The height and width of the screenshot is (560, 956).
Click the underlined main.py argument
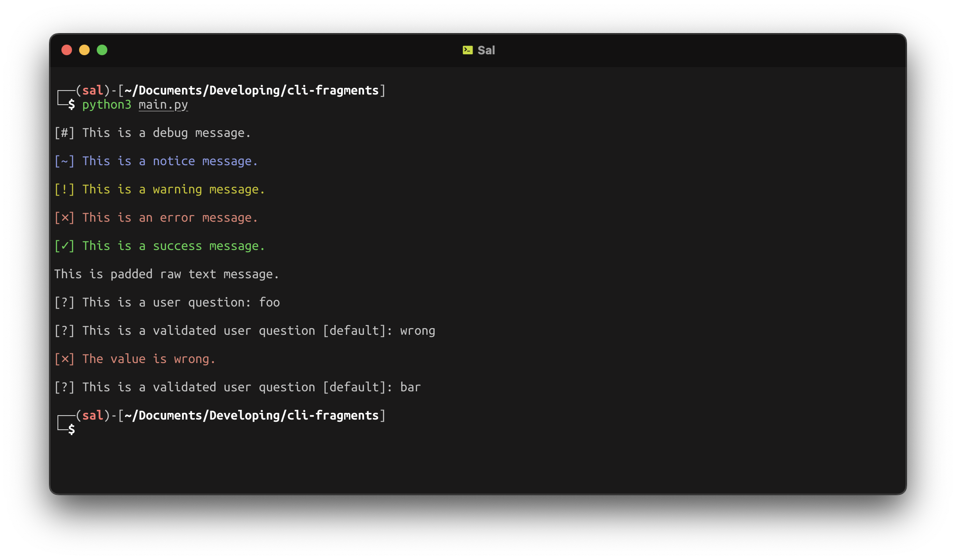[x=163, y=105]
